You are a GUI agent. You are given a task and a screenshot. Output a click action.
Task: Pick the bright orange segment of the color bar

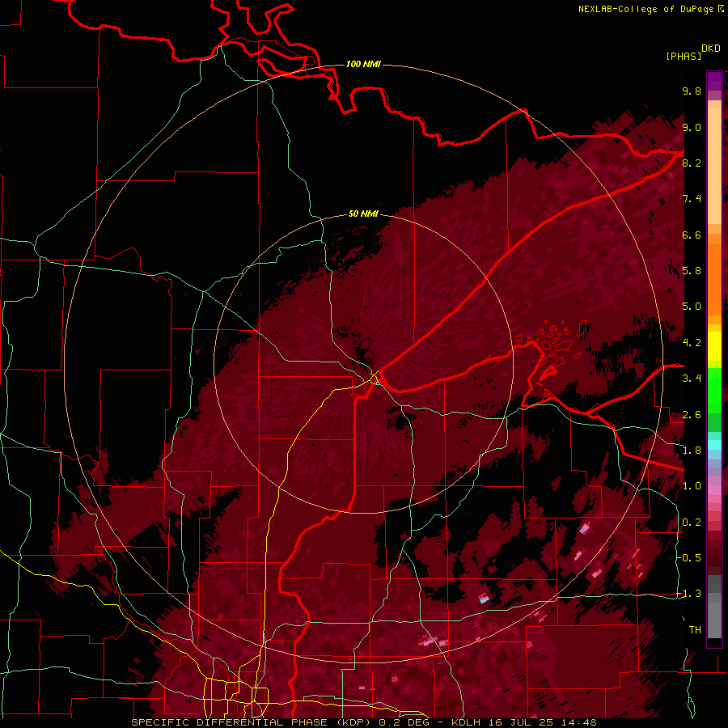(714, 280)
